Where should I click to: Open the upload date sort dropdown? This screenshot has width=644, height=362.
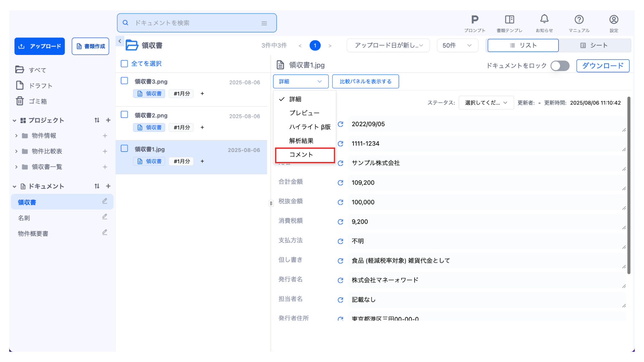(x=388, y=46)
